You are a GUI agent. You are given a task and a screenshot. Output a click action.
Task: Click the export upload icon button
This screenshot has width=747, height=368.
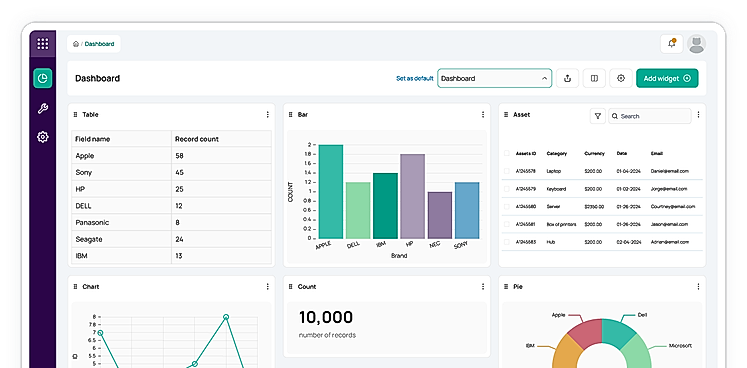[x=567, y=78]
